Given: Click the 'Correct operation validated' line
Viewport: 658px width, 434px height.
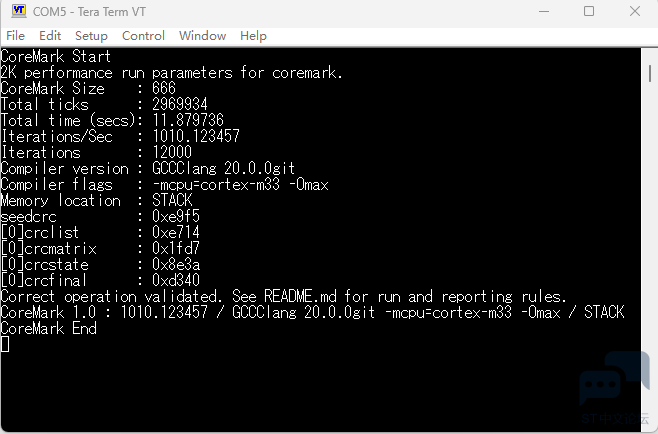Looking at the screenshot, I should coord(284,296).
